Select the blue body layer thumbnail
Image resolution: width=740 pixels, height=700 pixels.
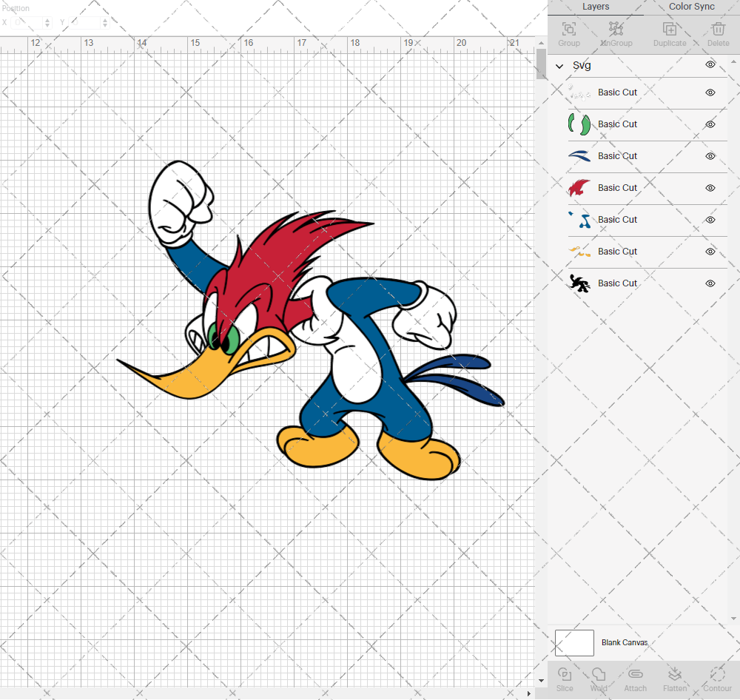pos(579,220)
